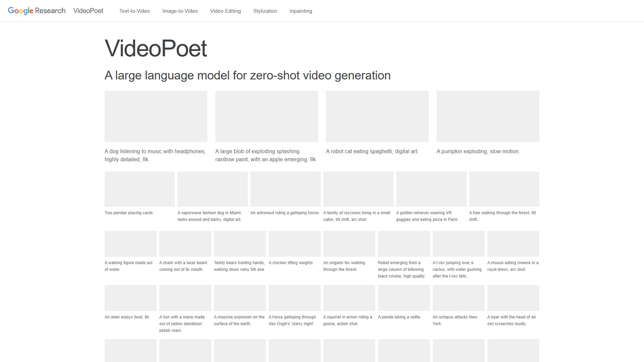Click the 'An astronaut riding a galloping horse.' caption
Viewport: 644px width, 362px height.
(x=285, y=213)
